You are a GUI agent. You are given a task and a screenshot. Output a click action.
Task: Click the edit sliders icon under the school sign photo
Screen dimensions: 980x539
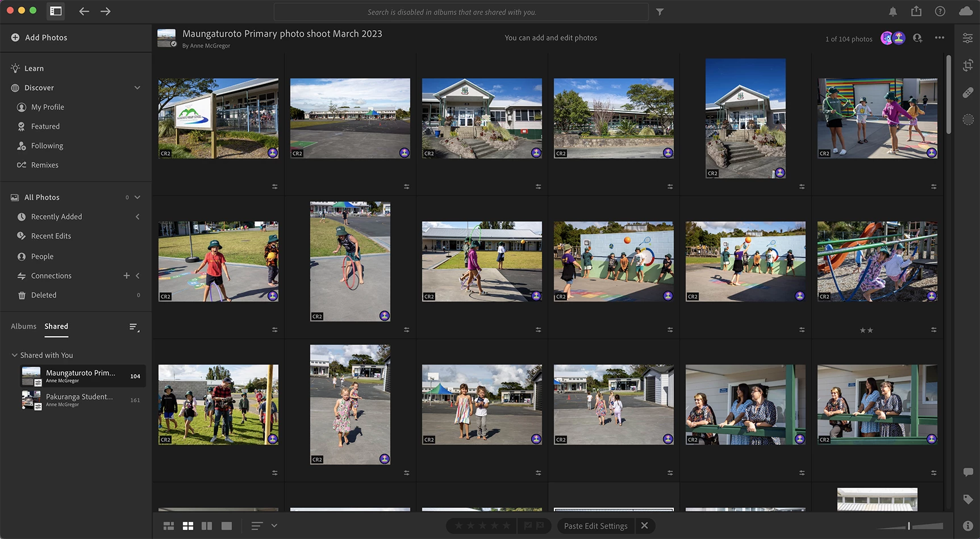pos(274,186)
